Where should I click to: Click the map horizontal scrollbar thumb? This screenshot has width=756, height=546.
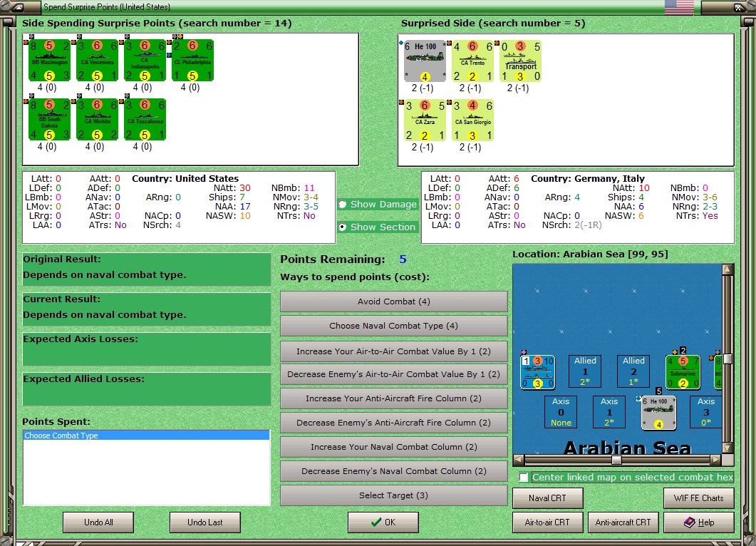coord(616,460)
